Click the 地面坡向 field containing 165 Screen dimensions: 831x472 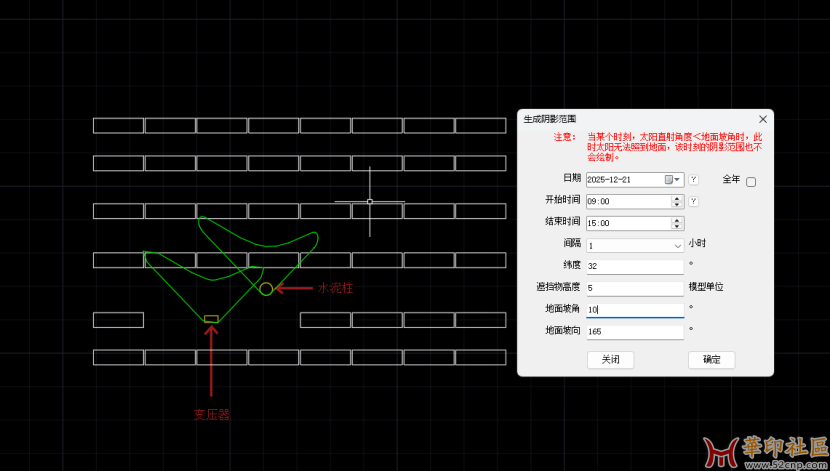(x=635, y=331)
